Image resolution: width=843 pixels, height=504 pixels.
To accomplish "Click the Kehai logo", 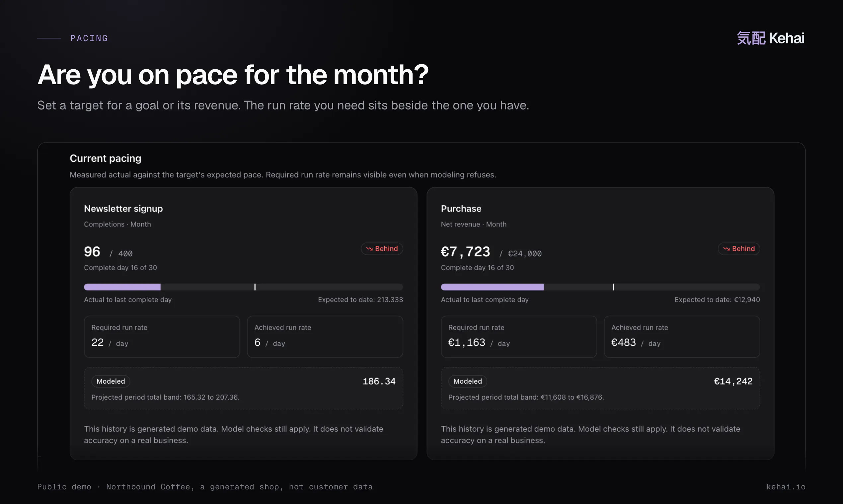I will coord(770,38).
